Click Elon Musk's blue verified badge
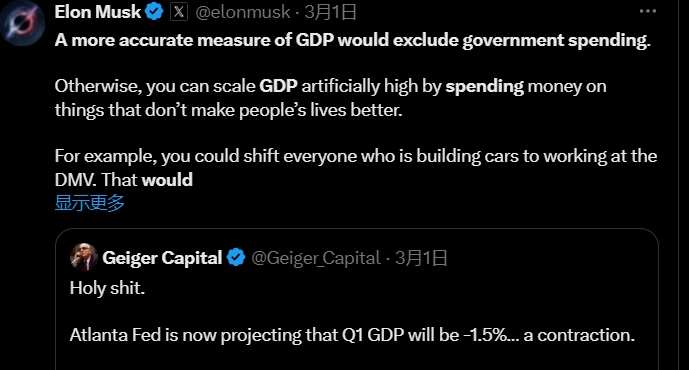The image size is (689, 370). click(x=154, y=12)
